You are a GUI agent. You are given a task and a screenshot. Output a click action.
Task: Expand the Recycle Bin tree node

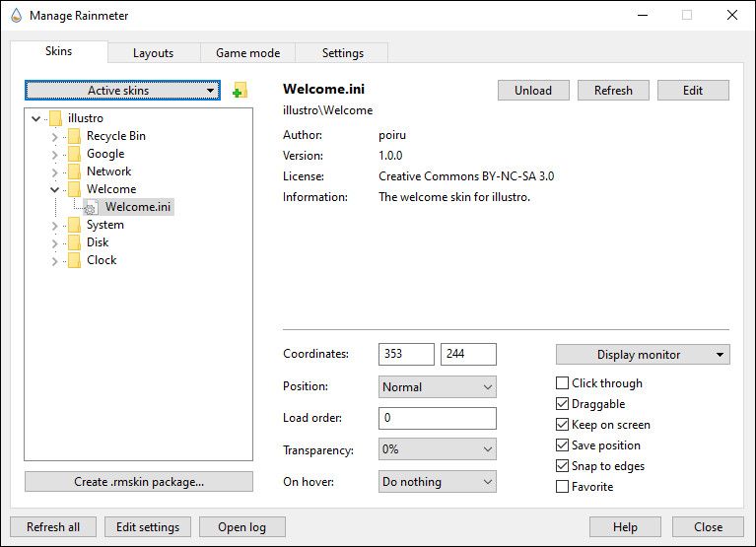tap(54, 137)
